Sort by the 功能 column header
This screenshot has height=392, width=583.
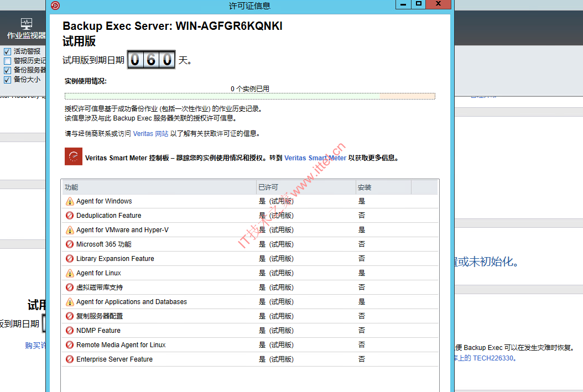[159, 187]
